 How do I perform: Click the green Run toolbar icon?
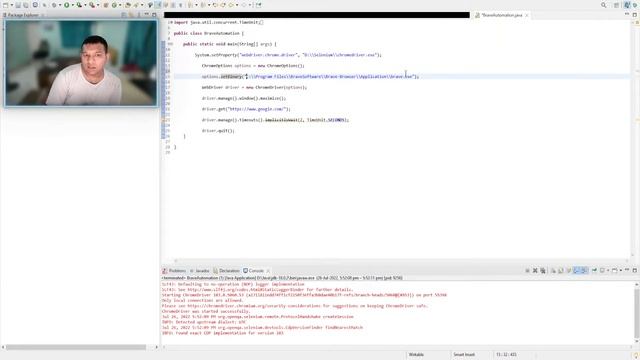pos(67,5)
